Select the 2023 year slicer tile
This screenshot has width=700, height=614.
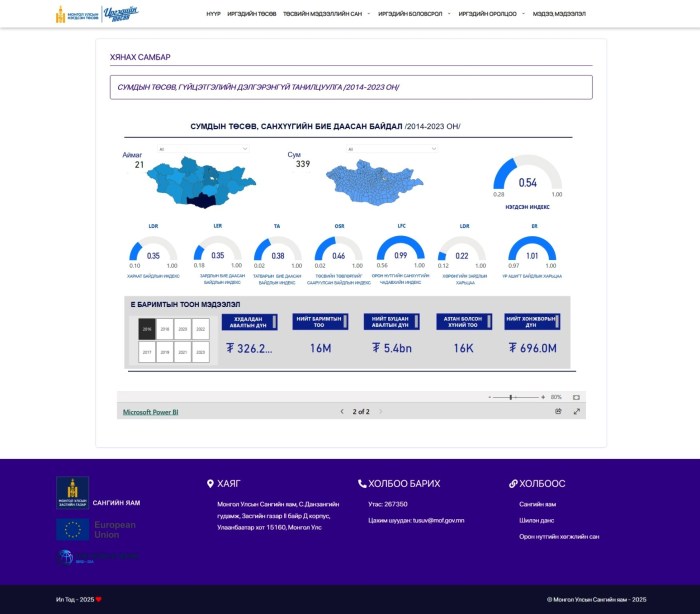click(200, 352)
